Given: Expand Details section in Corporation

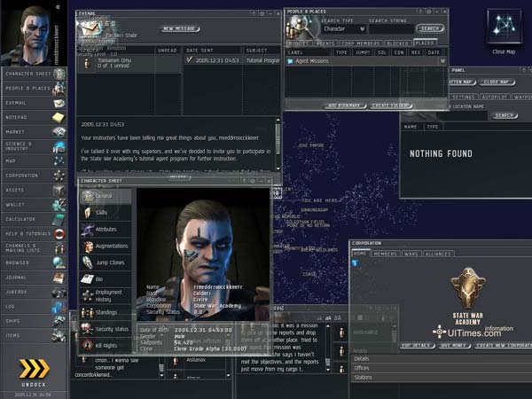Looking at the screenshot, I should pos(442,359).
